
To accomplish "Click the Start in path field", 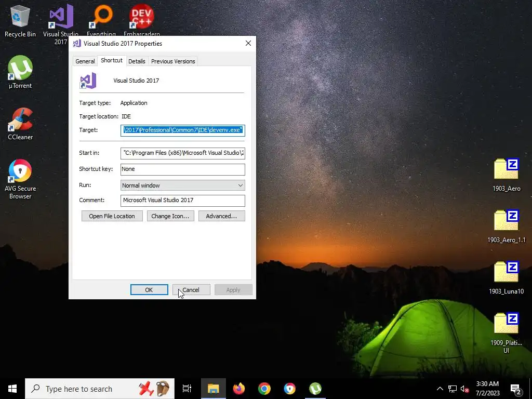I will tap(182, 153).
